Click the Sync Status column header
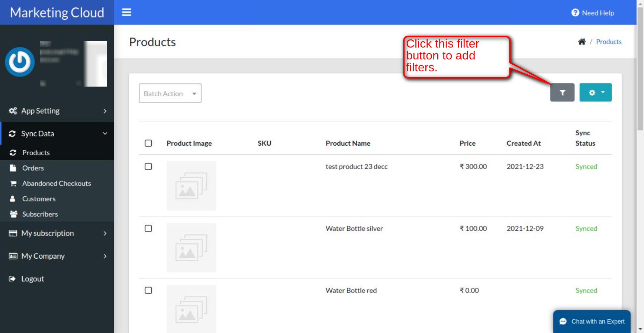This screenshot has height=333, width=644. pos(585,138)
